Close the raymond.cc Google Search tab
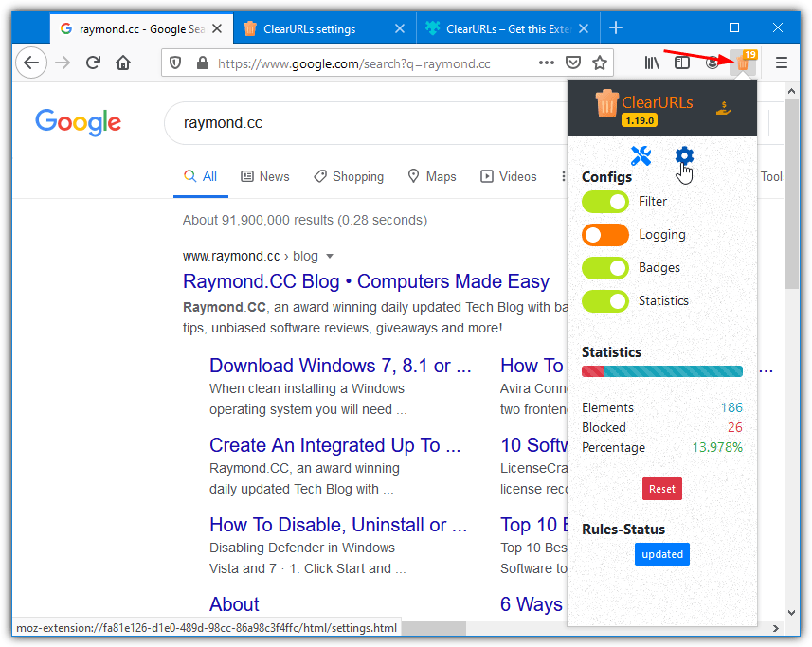The height and width of the screenshot is (647, 812). click(x=218, y=28)
